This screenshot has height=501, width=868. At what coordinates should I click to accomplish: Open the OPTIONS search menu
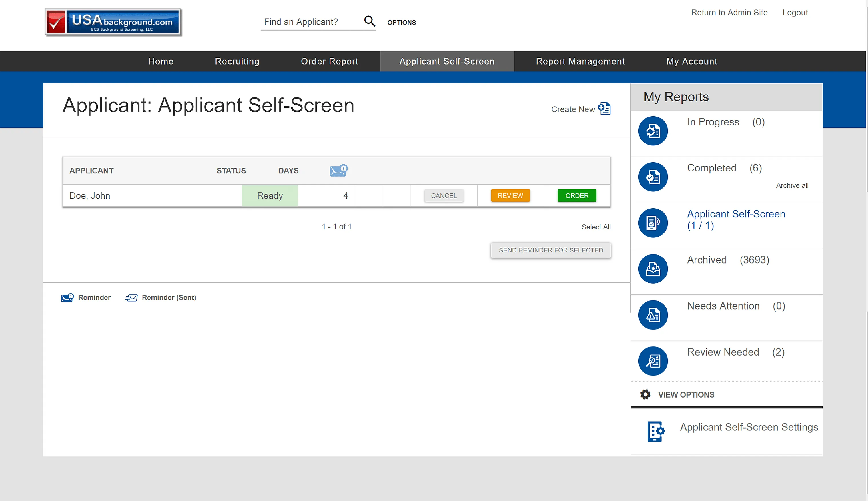tap(402, 22)
